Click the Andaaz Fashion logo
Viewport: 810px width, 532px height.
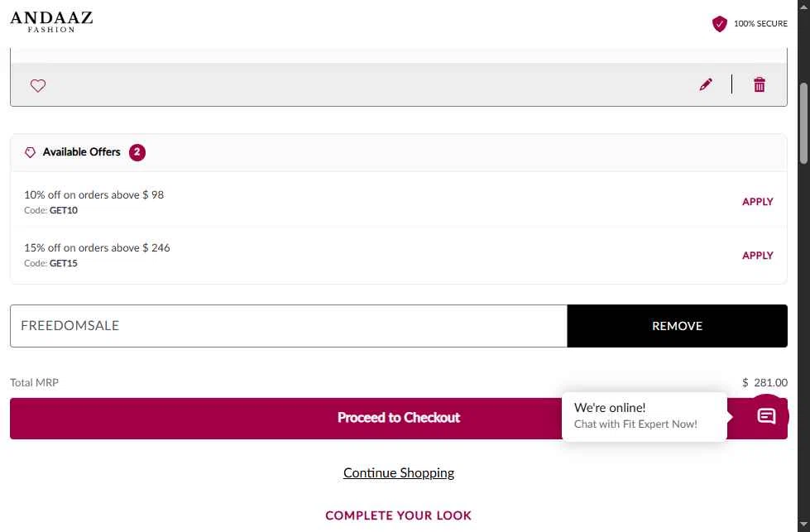pyautogui.click(x=51, y=22)
